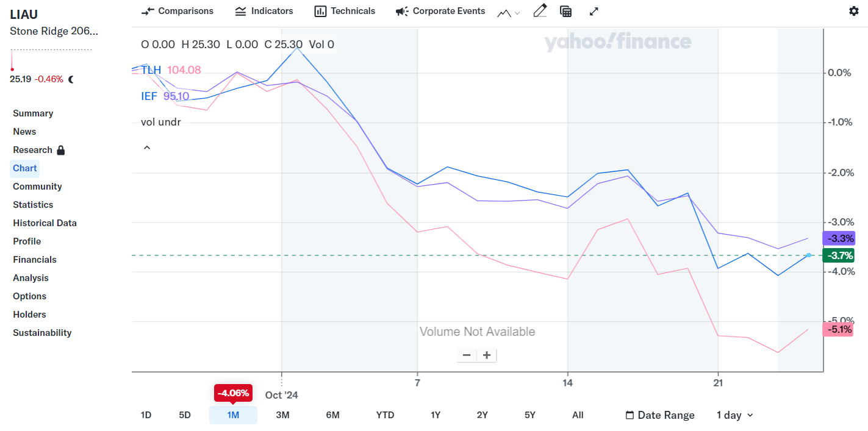Click the vol undr indicator label
The height and width of the screenshot is (431, 868).
(x=161, y=122)
